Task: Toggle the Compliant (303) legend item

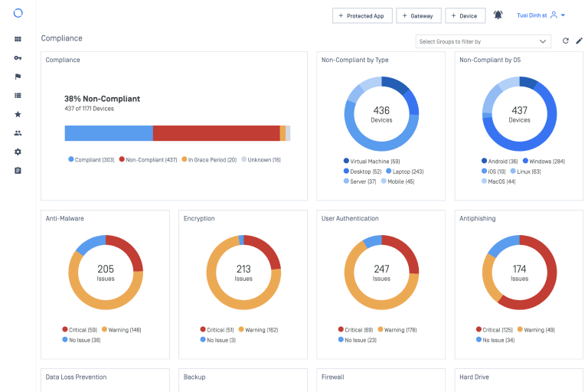Action: point(91,160)
